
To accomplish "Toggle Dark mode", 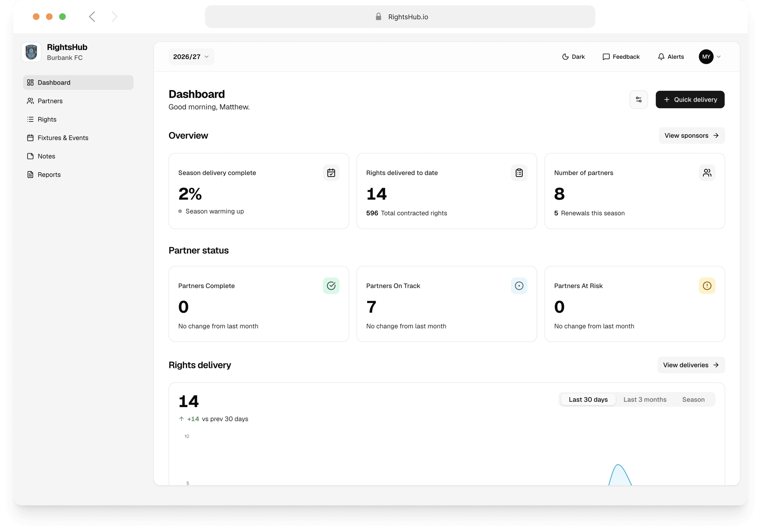I will pos(573,57).
